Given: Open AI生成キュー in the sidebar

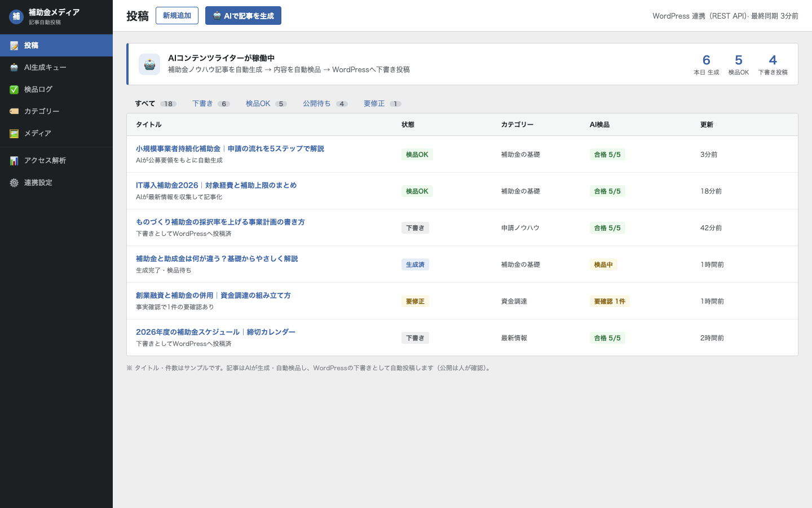Looking at the screenshot, I should click(x=56, y=67).
